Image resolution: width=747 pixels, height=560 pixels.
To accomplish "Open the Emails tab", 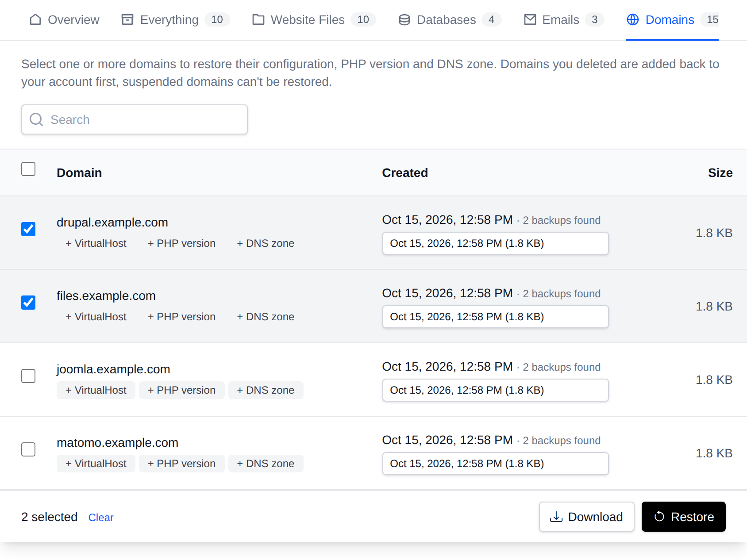I will [x=564, y=20].
